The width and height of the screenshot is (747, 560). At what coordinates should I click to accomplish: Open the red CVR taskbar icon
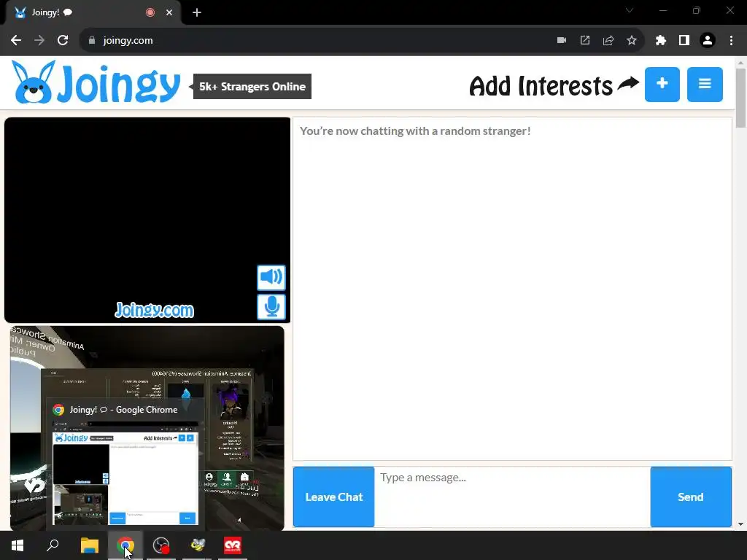click(233, 545)
